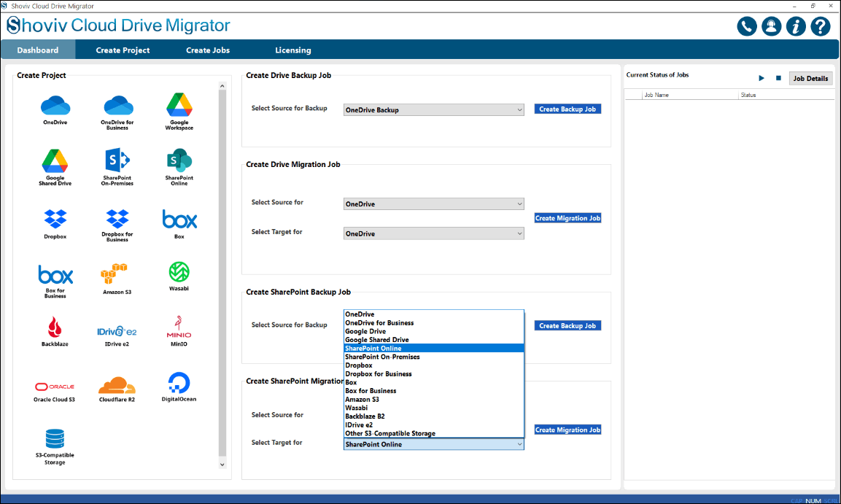Image resolution: width=841 pixels, height=504 pixels.
Task: Open the user support icon in header
Action: [771, 26]
